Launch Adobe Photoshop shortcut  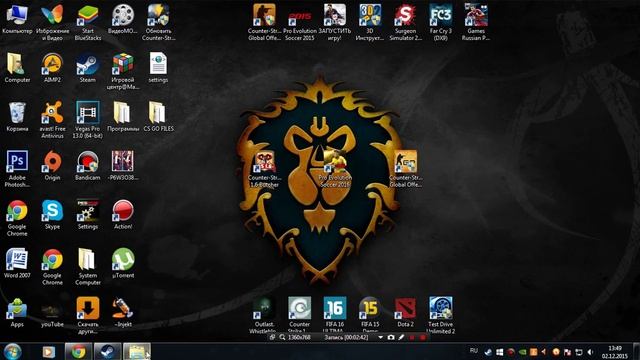click(x=17, y=169)
